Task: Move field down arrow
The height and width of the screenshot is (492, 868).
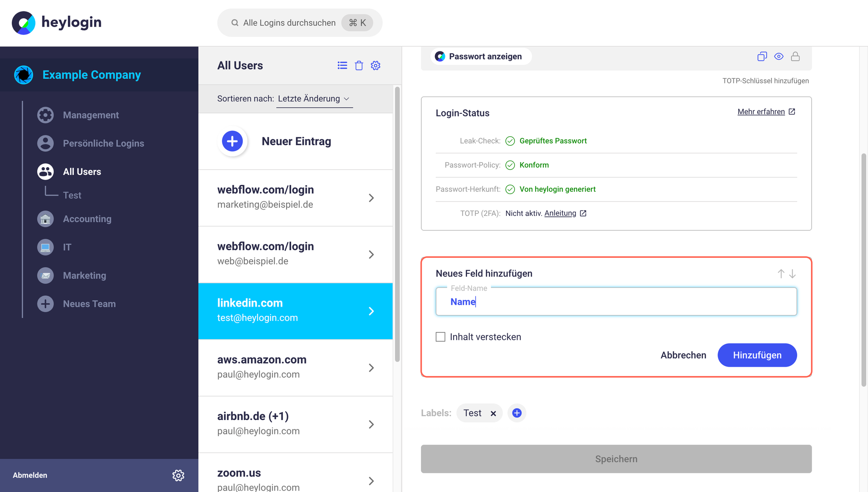Action: coord(793,274)
